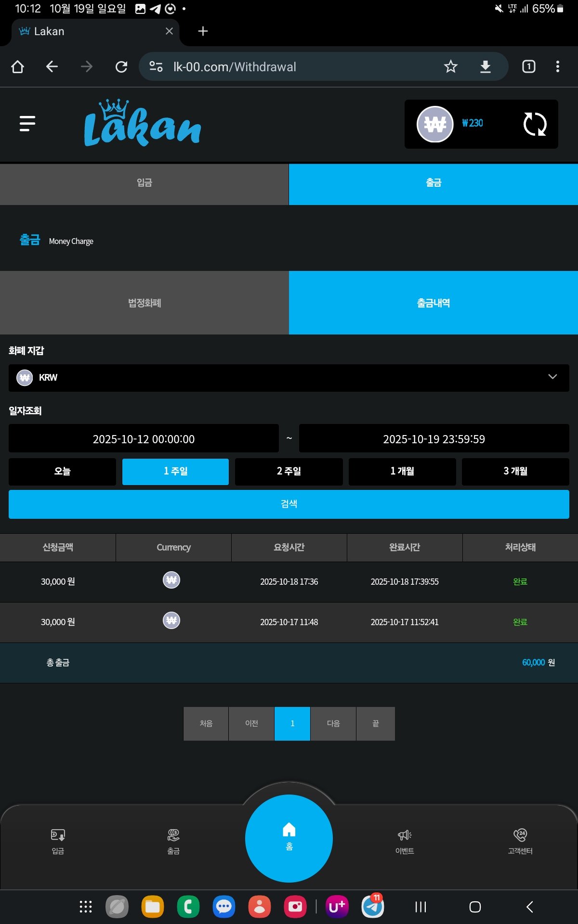Select the 2 주일 date range
578x924 pixels.
pos(289,472)
